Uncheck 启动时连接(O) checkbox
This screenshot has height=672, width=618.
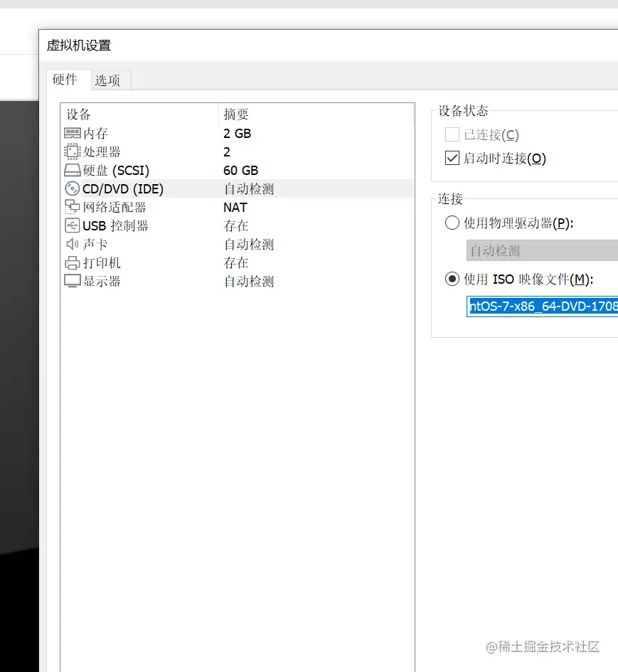click(452, 158)
